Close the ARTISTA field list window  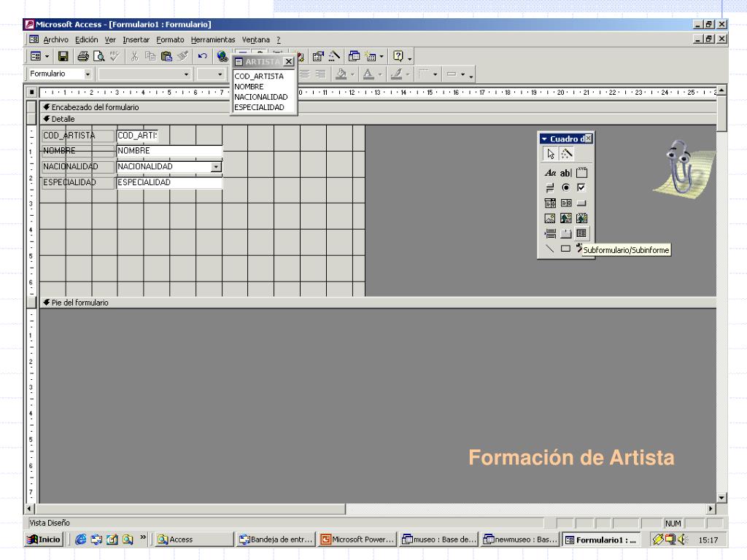289,61
